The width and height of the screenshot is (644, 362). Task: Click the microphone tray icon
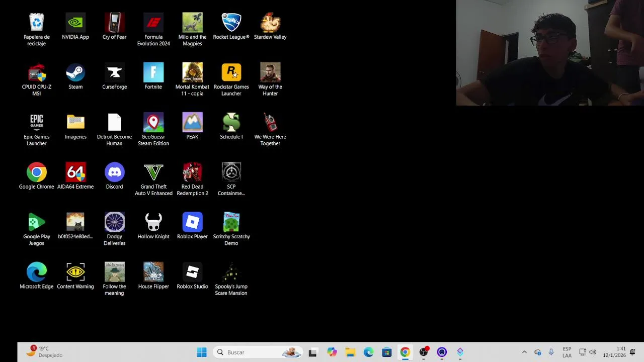click(x=551, y=352)
